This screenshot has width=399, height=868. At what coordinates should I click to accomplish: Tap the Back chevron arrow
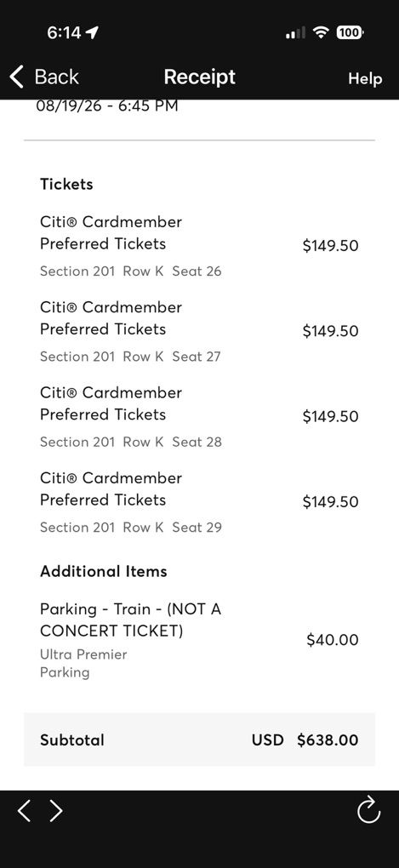point(17,77)
